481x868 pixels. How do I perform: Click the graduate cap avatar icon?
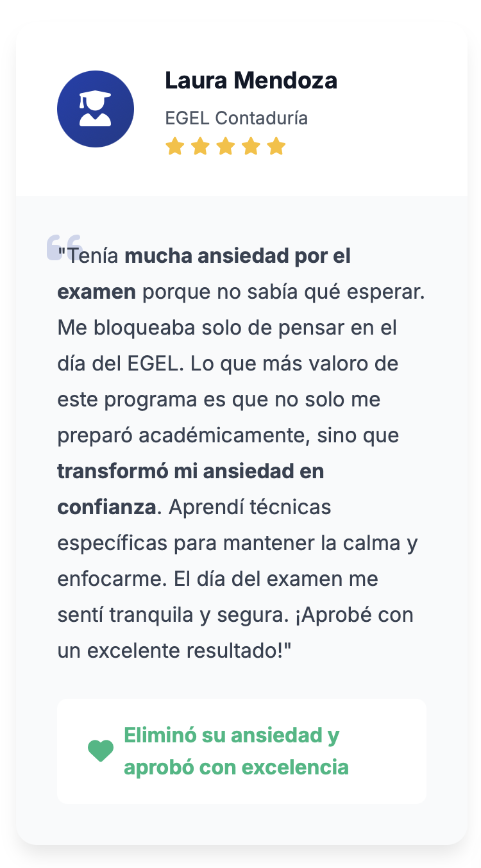[x=96, y=109]
